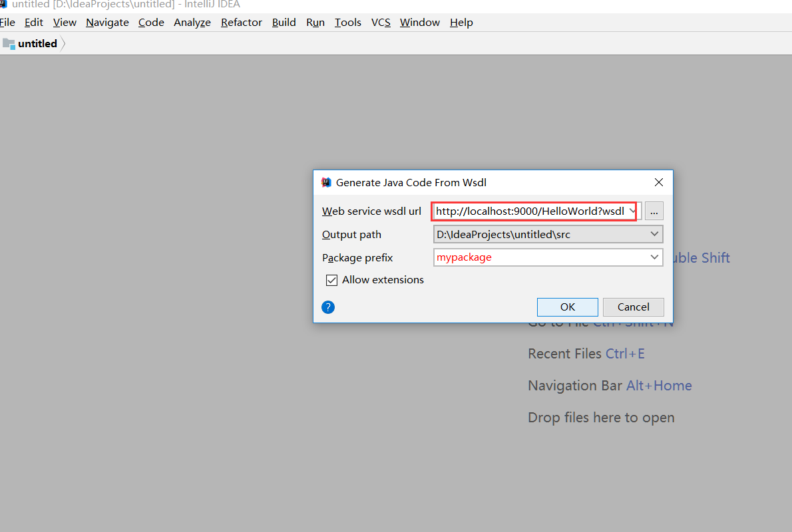
Task: Open the Window menu
Action: click(420, 22)
